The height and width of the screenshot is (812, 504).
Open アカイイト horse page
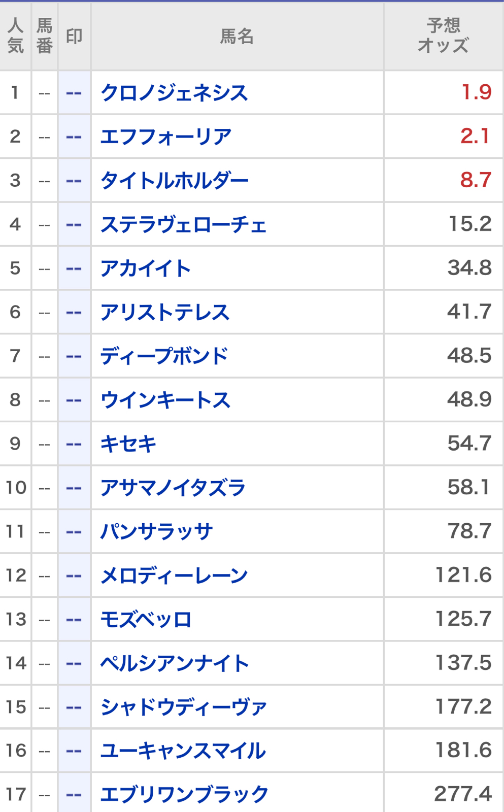click(x=145, y=268)
